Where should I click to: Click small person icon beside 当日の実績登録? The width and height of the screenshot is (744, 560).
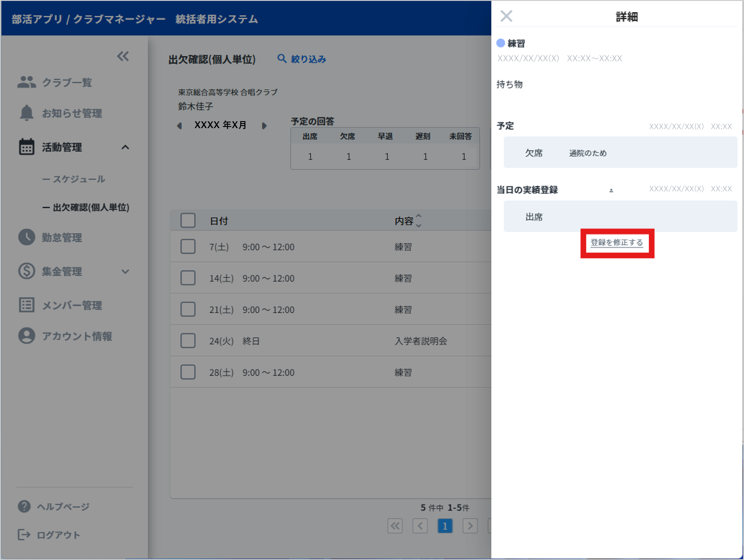click(611, 190)
